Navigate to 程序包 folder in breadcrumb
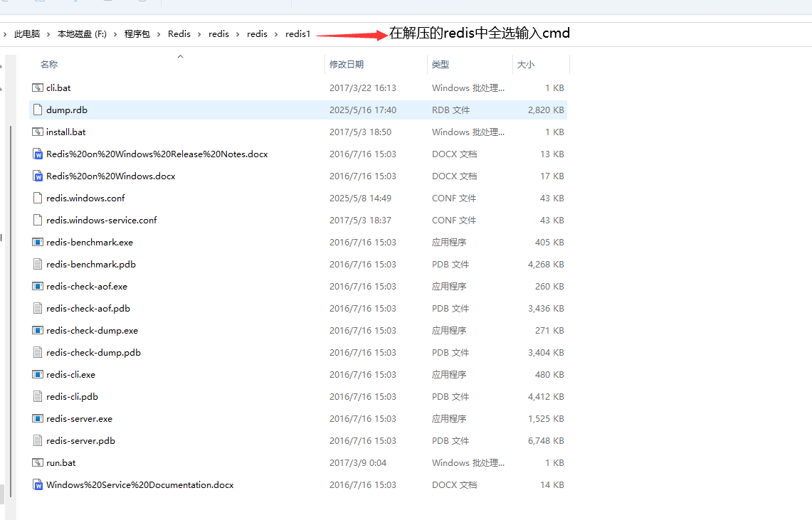Image resolution: width=812 pixels, height=520 pixels. (137, 33)
